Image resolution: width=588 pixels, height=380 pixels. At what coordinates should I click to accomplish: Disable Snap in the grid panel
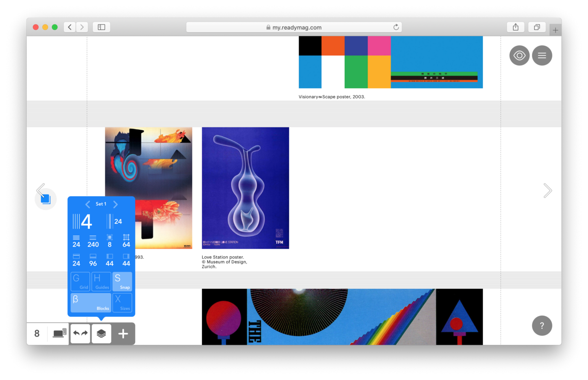click(122, 281)
